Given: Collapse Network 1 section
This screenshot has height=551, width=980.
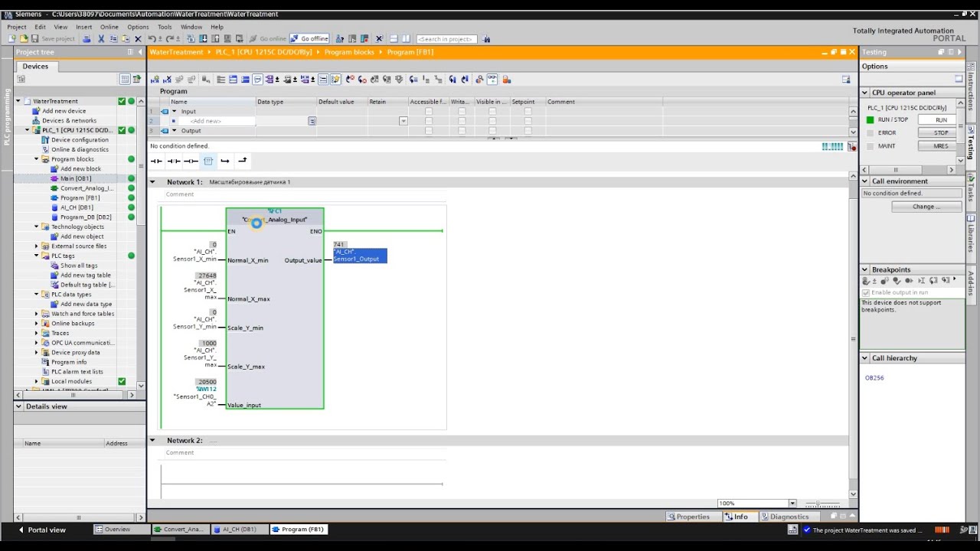Looking at the screenshot, I should click(152, 182).
